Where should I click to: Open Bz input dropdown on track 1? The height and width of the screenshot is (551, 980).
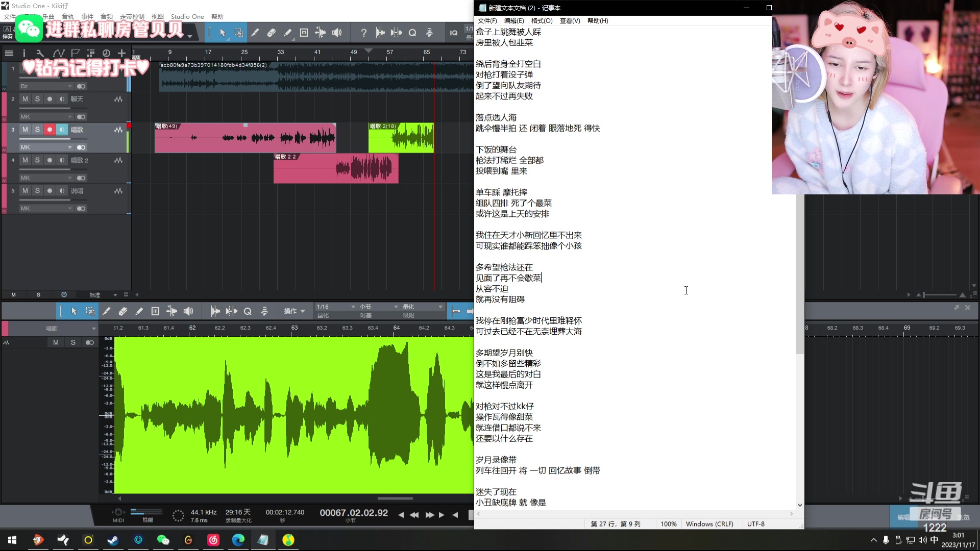(x=46, y=86)
